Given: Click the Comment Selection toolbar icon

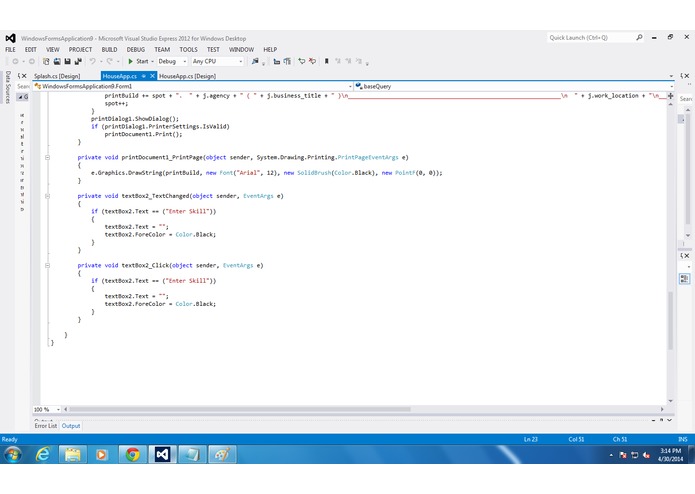Looking at the screenshot, I should [301, 62].
